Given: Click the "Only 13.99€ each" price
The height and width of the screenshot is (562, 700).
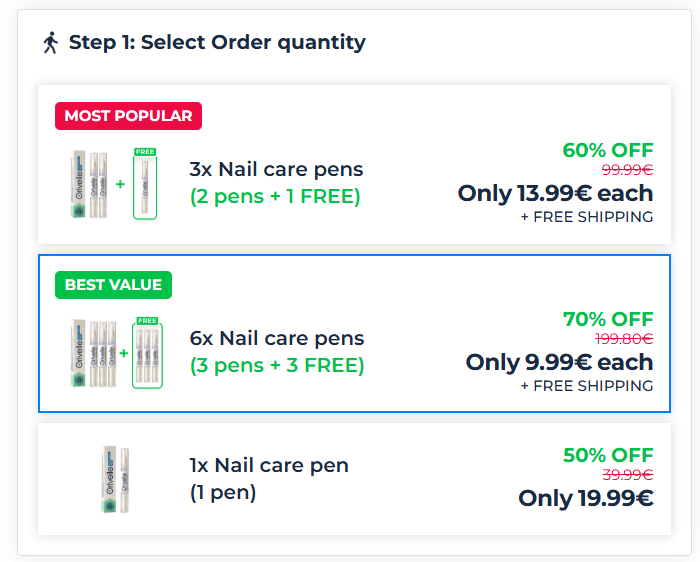Looking at the screenshot, I should 555,193.
